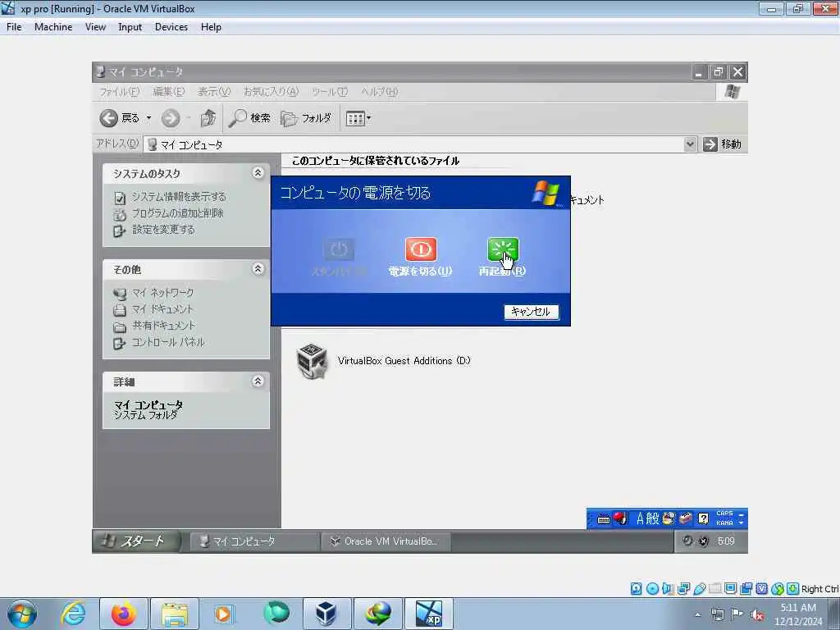Image resolution: width=840 pixels, height=630 pixels.
Task: Click 設定を変更する link
Action: point(163,230)
